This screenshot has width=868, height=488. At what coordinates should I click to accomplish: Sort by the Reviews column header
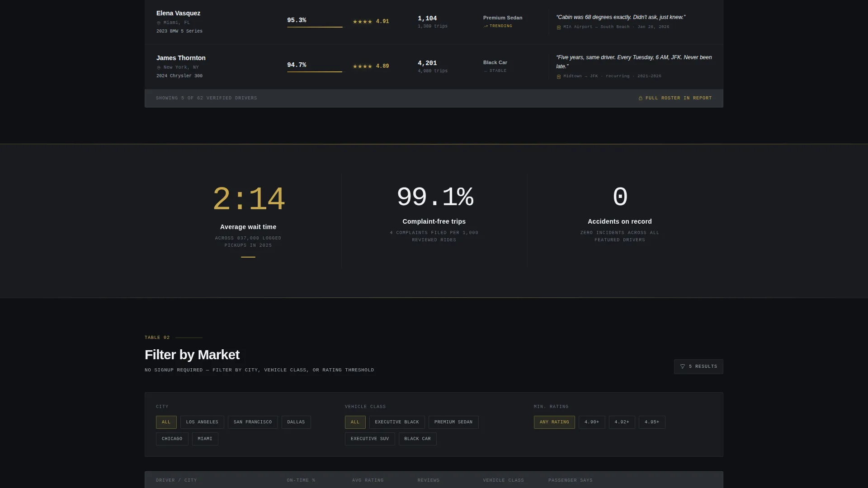pyautogui.click(x=429, y=481)
